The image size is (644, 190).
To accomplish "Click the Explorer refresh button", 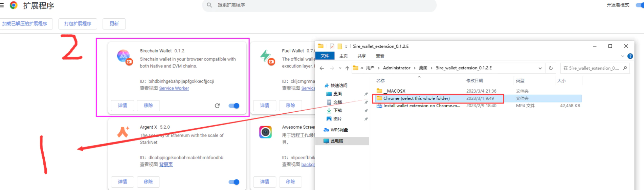I will click(x=551, y=68).
